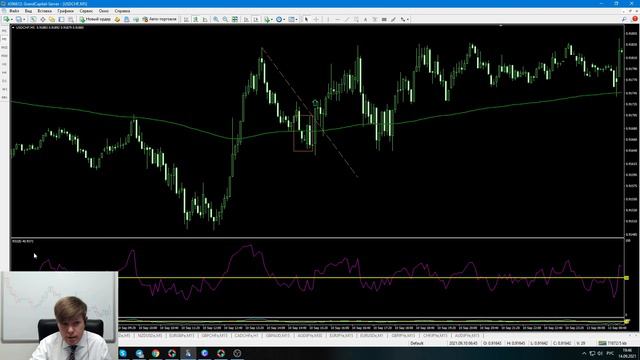Open the Сервис menu
This screenshot has width=640, height=360.
click(86, 11)
